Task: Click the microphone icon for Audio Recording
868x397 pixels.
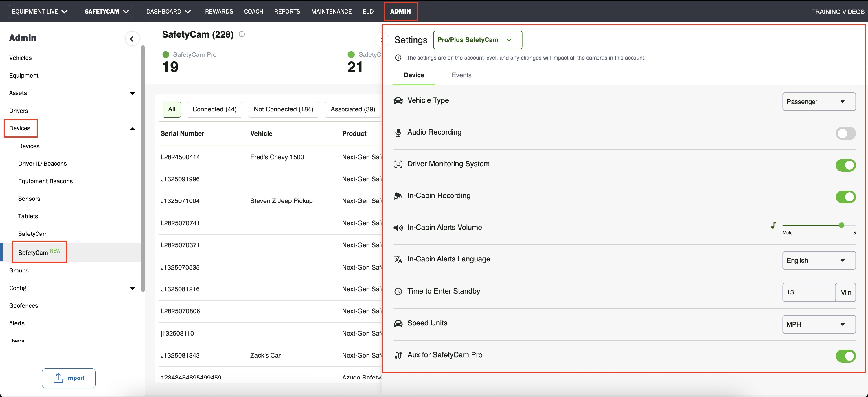Action: tap(398, 133)
